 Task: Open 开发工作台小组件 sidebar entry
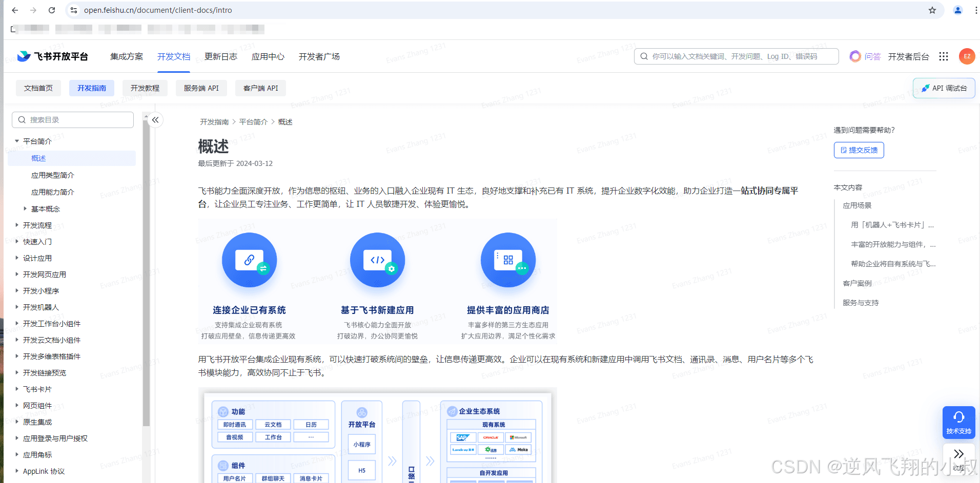pos(52,324)
